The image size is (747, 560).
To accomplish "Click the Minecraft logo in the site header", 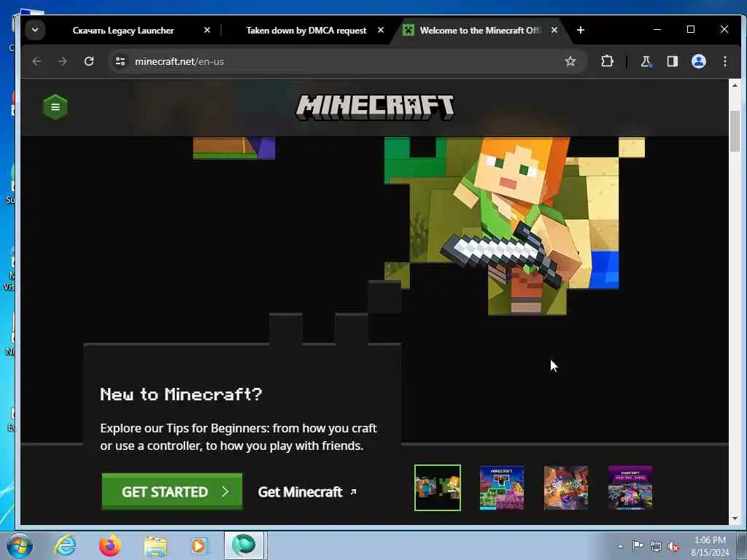I will pos(375,107).
